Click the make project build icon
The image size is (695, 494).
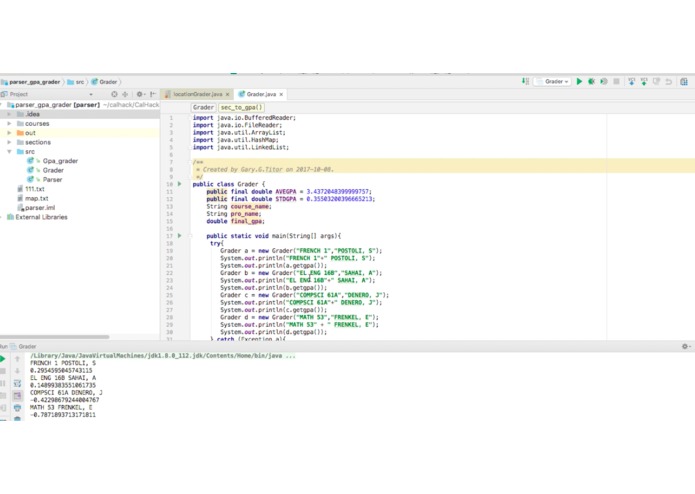click(525, 81)
